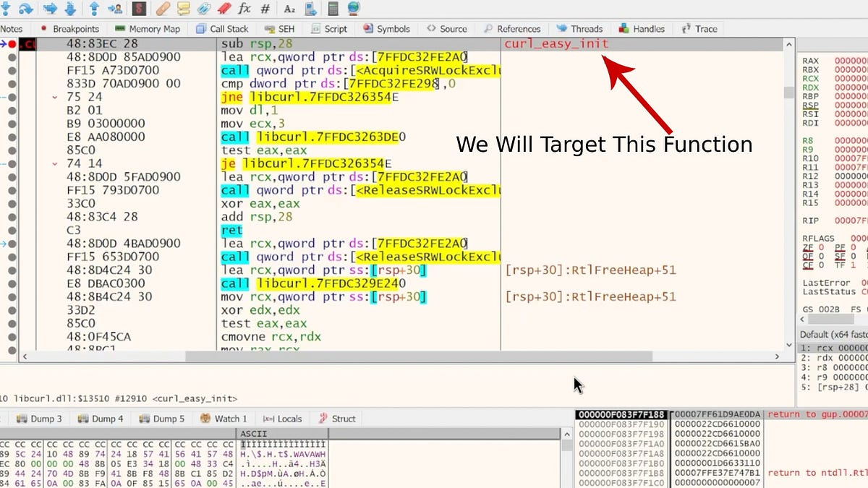Open the Patches window
The height and width of the screenshot is (488, 868).
(x=161, y=9)
